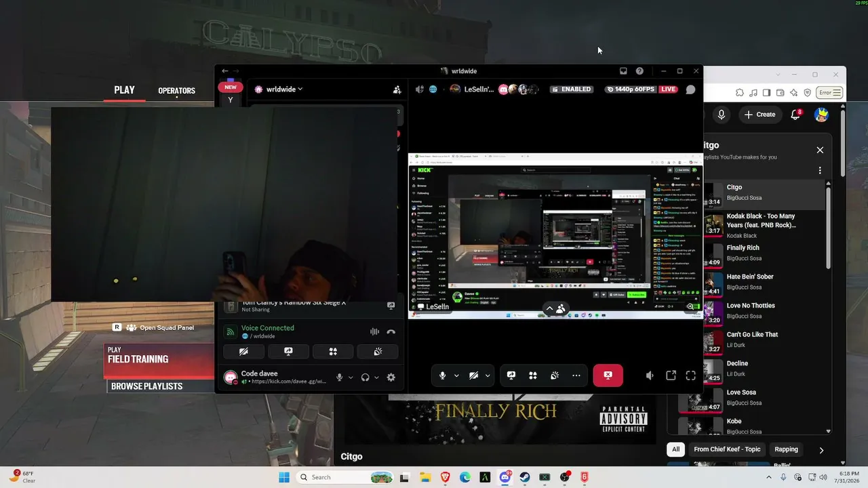Adjust stream volume speaker icon
The height and width of the screenshot is (488, 868).
(x=650, y=375)
